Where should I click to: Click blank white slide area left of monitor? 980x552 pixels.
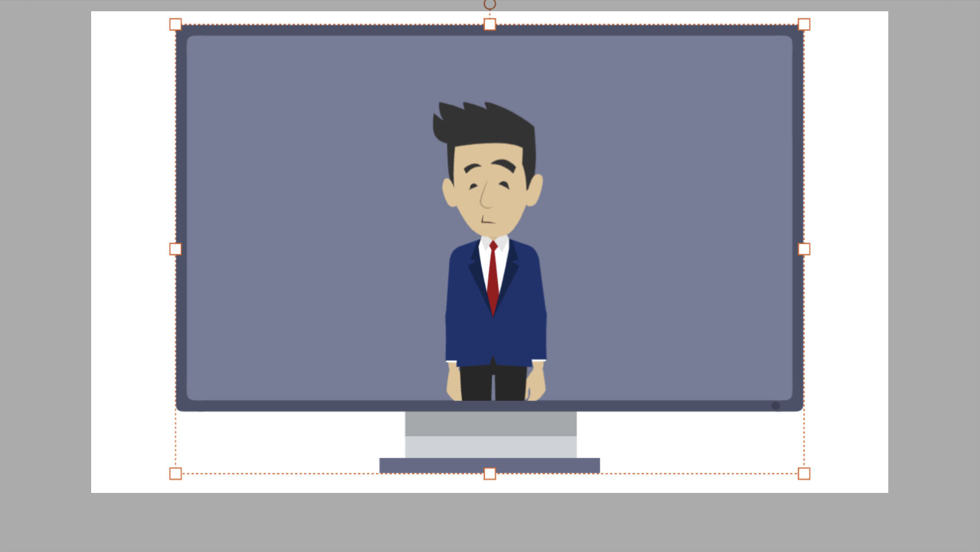[132, 253]
